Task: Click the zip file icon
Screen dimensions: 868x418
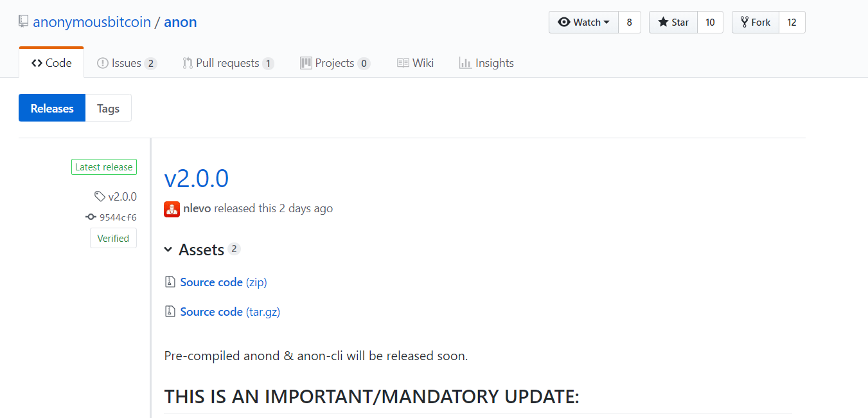Action: point(170,282)
